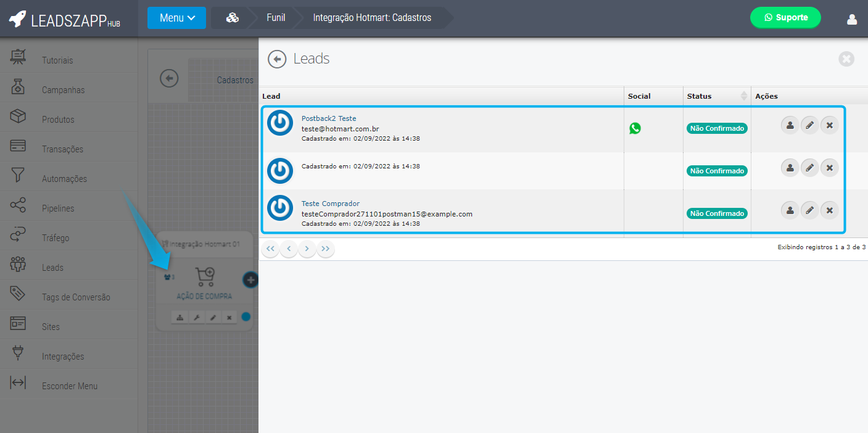Open the Postback2 Teste lead name link
Image resolution: width=868 pixels, height=433 pixels.
point(328,118)
